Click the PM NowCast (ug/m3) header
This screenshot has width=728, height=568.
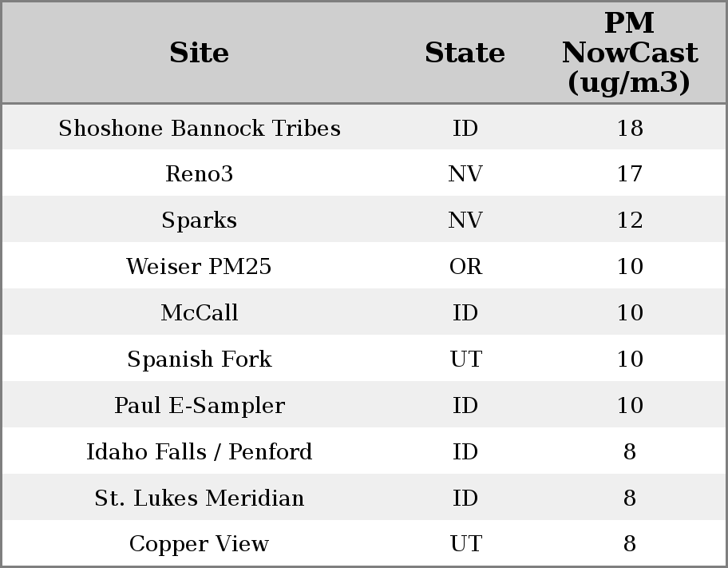point(629,53)
